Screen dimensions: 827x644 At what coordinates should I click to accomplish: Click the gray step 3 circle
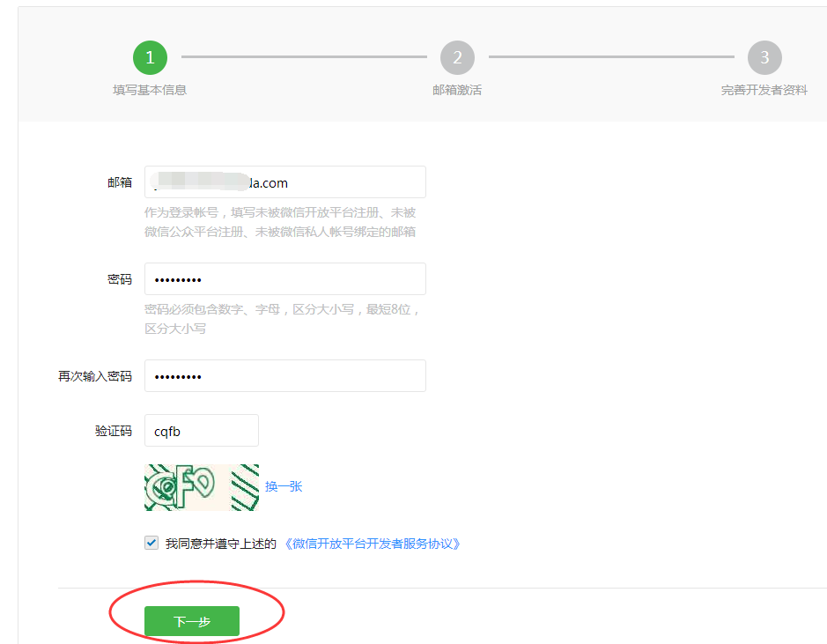764,58
